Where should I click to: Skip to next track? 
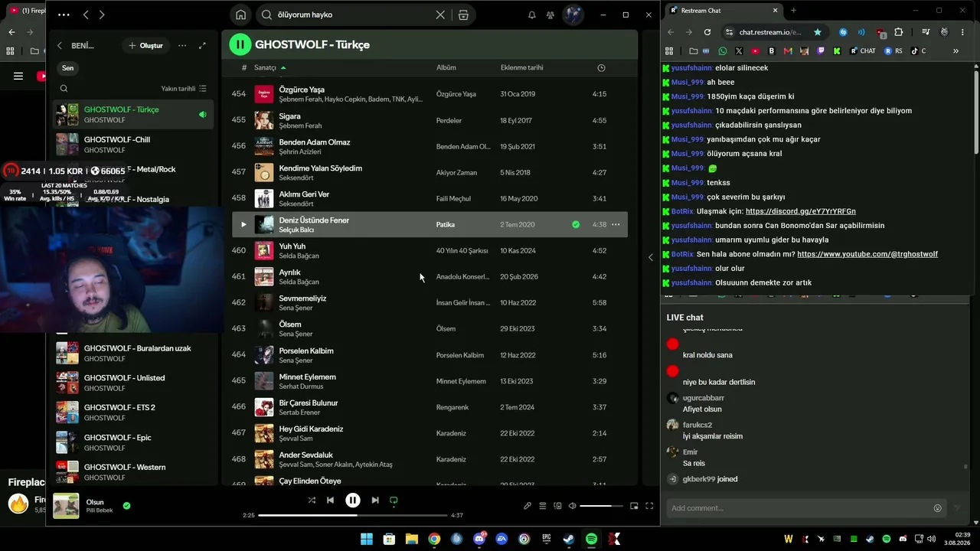375,500
